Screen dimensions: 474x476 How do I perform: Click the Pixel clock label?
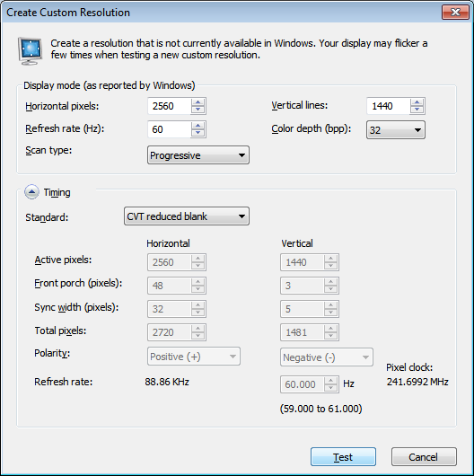(409, 367)
